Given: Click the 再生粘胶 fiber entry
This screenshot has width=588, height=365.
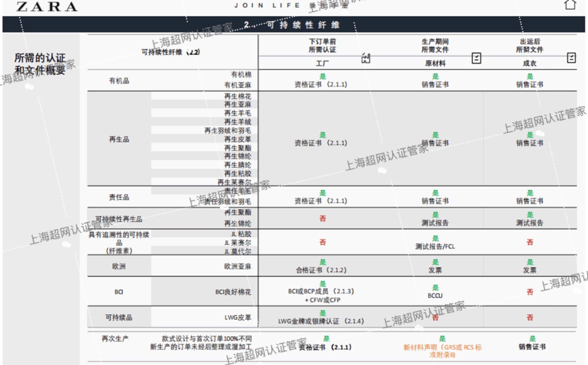Looking at the screenshot, I should point(238,173).
